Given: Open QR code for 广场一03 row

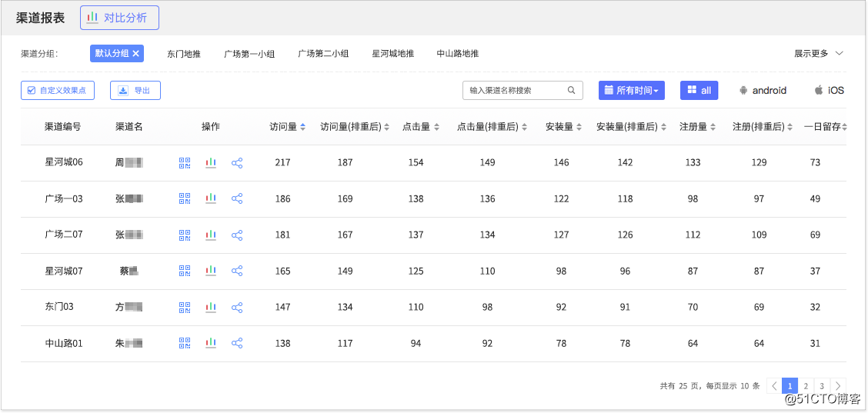Looking at the screenshot, I should (x=185, y=198).
